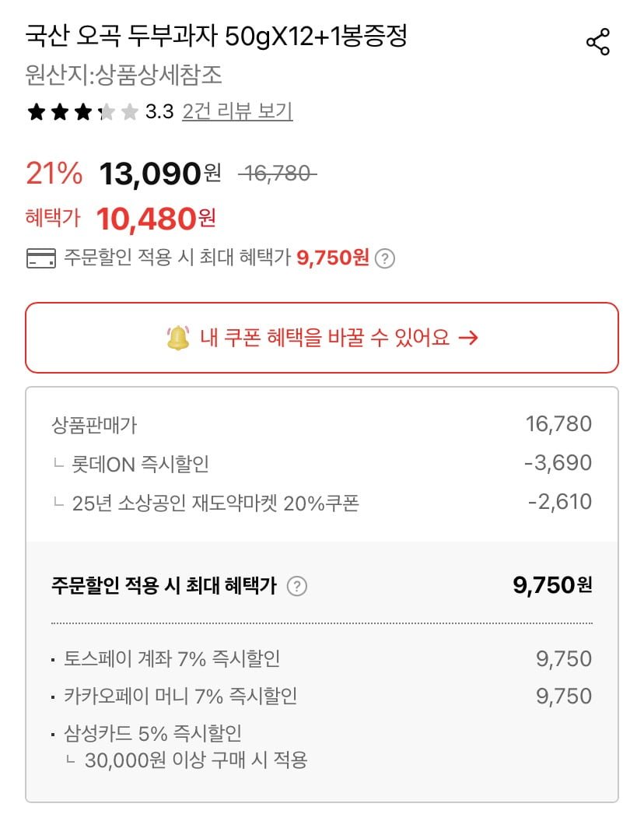
Task: Tap help icon next to bold 최대 혜택가
Action: [296, 587]
